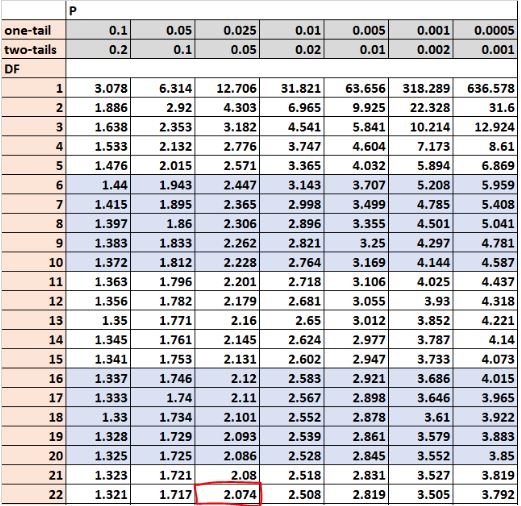Screen dimensions: 521x506
Task: Click the DF row label 22
Action: 33,494
